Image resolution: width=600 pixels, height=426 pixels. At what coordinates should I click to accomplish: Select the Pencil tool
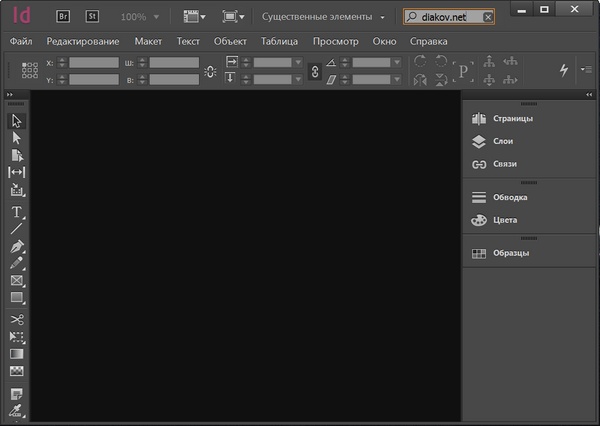click(x=16, y=263)
